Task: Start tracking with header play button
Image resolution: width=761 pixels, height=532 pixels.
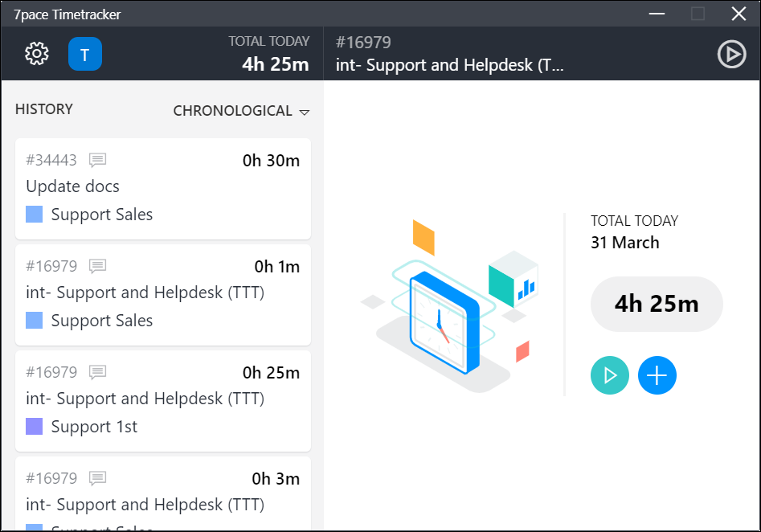Action: (x=731, y=54)
